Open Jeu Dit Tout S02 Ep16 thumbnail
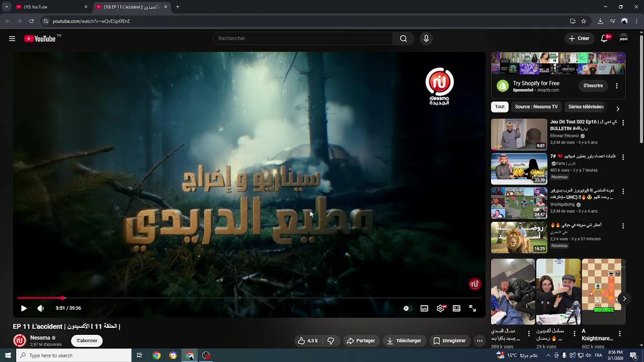 tap(519, 134)
